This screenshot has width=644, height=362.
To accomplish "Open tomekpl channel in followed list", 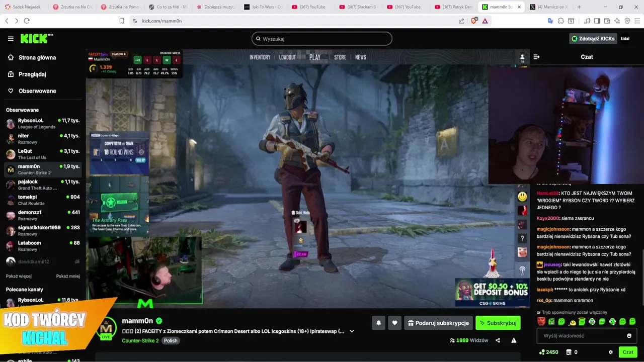I will coord(43,200).
